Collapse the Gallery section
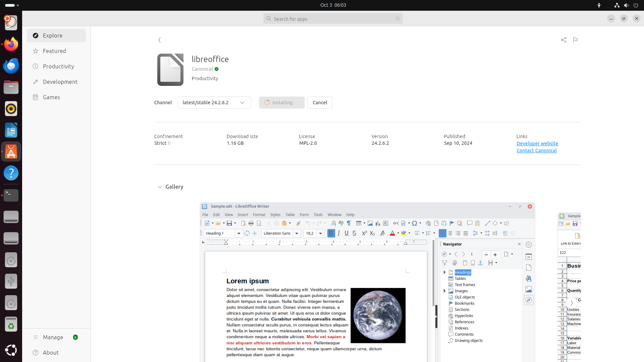 pos(160,187)
